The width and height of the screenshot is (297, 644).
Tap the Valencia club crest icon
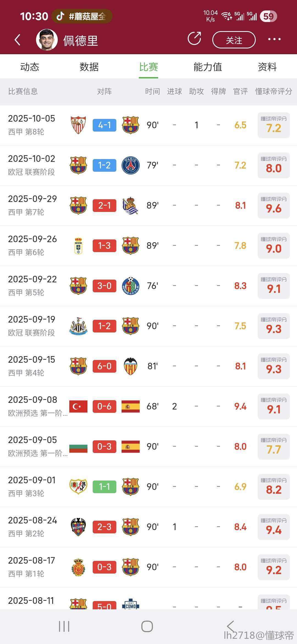(x=131, y=366)
